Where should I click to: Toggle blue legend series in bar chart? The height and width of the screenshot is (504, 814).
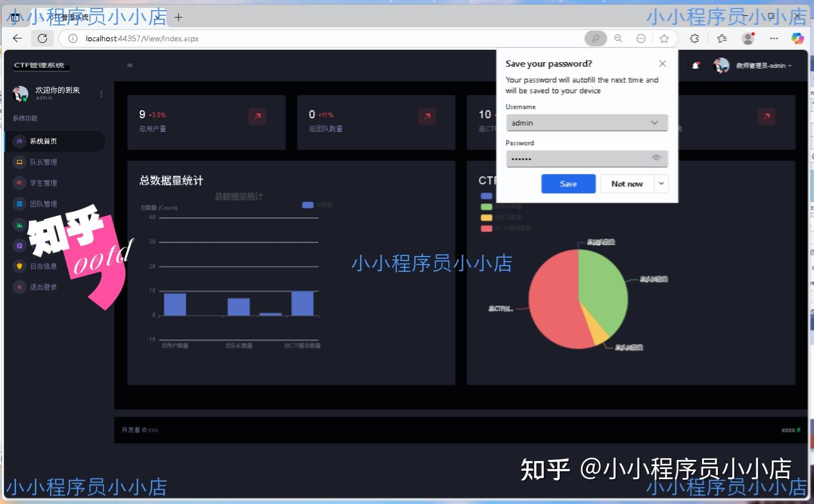[308, 205]
